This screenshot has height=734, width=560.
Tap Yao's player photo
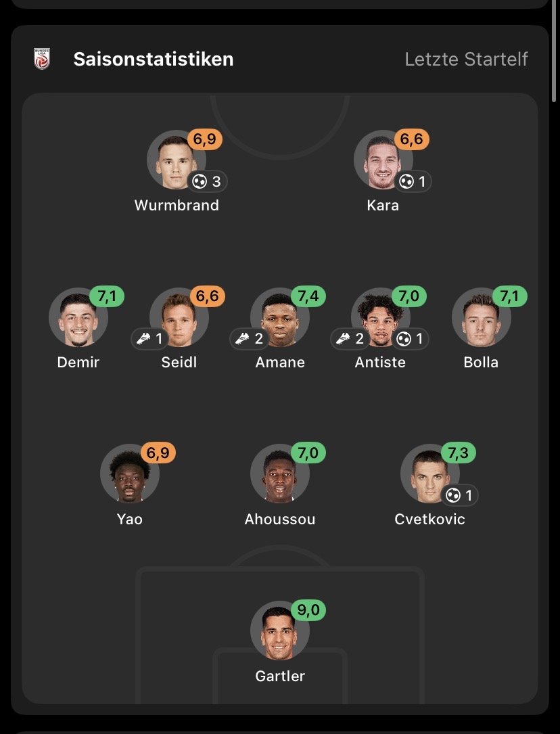click(129, 474)
